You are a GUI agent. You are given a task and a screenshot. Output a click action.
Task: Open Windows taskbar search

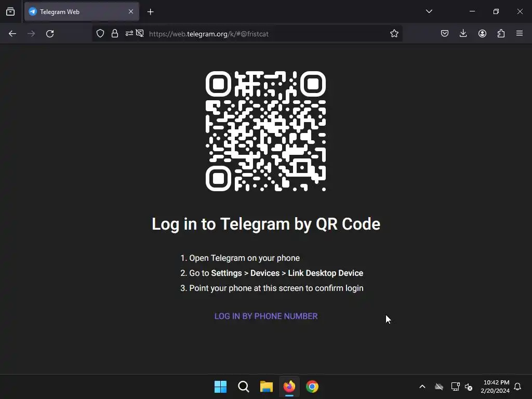click(244, 387)
